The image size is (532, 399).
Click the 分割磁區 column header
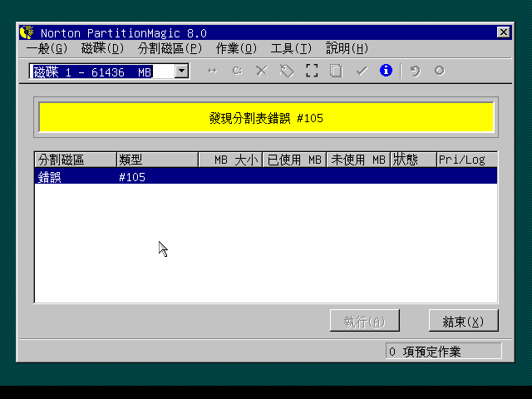(76, 160)
